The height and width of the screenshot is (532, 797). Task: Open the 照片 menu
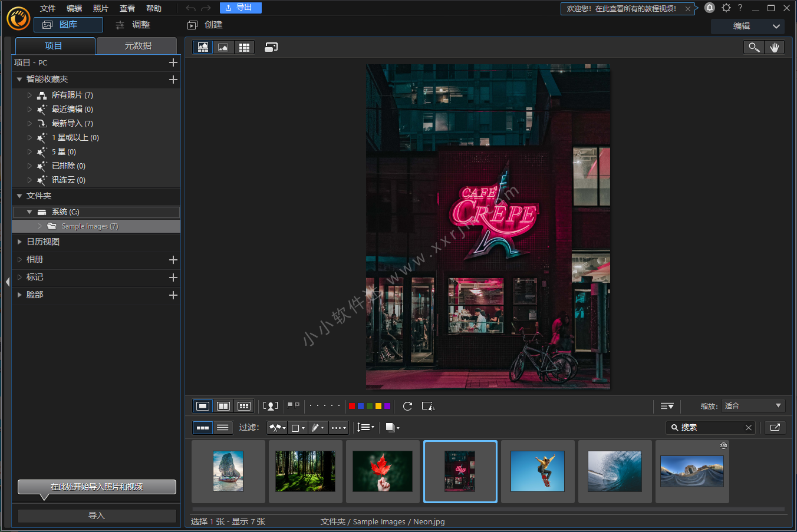pyautogui.click(x=101, y=8)
